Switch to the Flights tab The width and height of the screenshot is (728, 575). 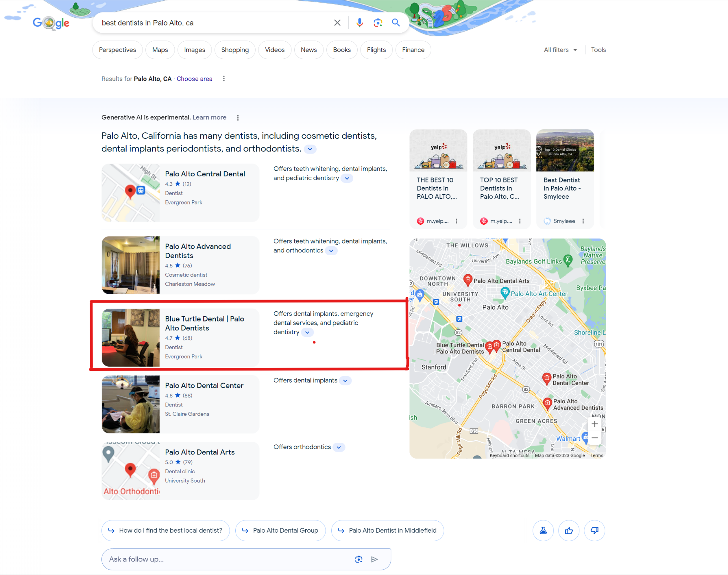(376, 50)
